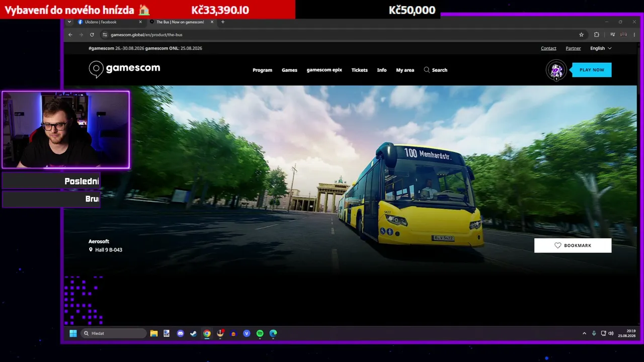Click the PLAY NOW button

coord(592,70)
